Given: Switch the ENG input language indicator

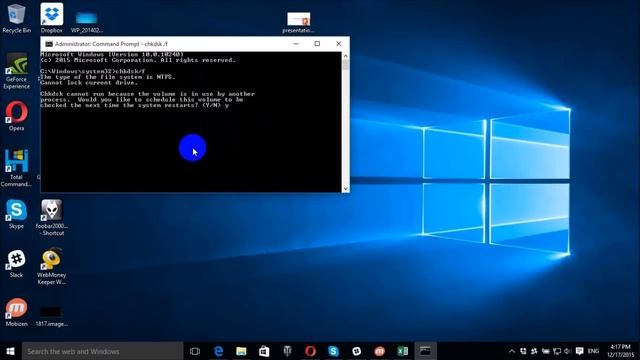Looking at the screenshot, I should click(593, 351).
